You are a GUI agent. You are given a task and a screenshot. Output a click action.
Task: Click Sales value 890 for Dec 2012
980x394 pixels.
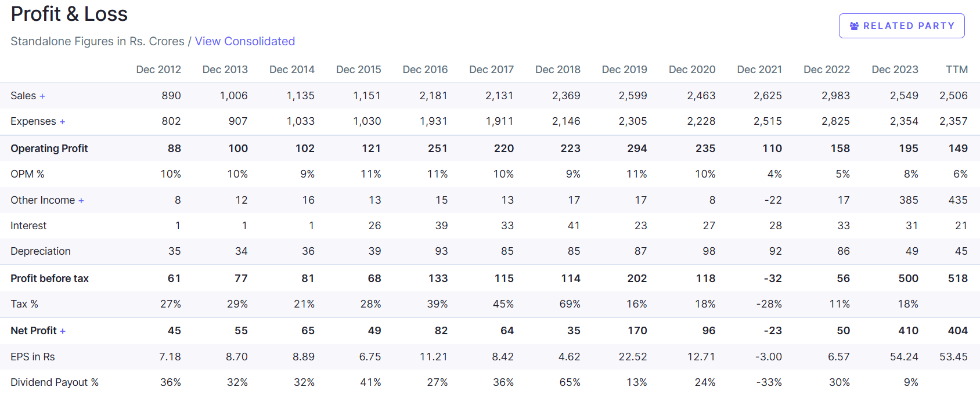pyautogui.click(x=171, y=96)
